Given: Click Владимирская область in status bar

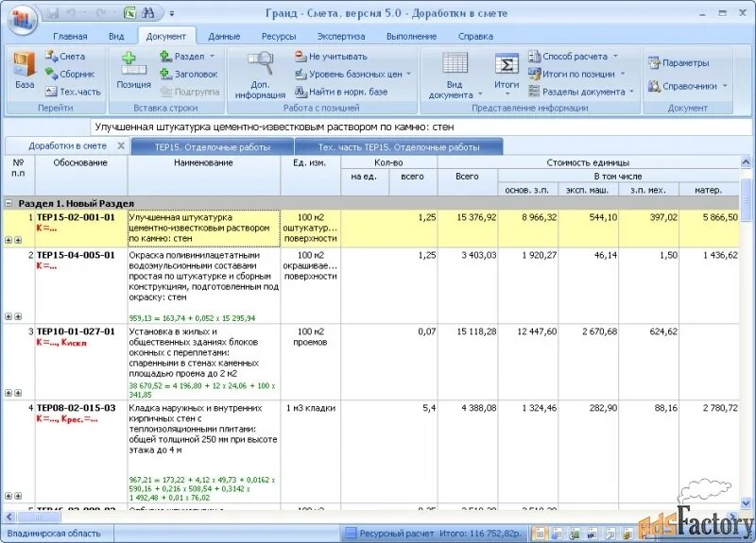Looking at the screenshot, I should (x=54, y=534).
